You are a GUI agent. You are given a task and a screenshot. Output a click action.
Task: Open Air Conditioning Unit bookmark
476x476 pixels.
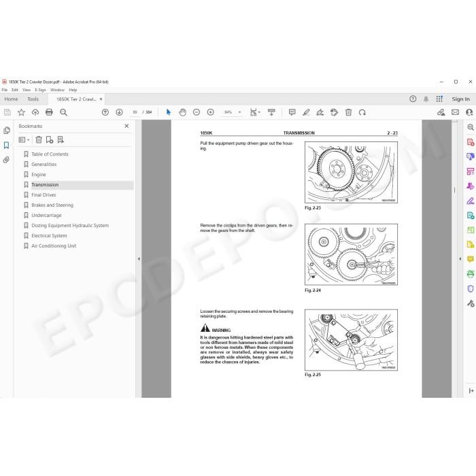tap(54, 246)
